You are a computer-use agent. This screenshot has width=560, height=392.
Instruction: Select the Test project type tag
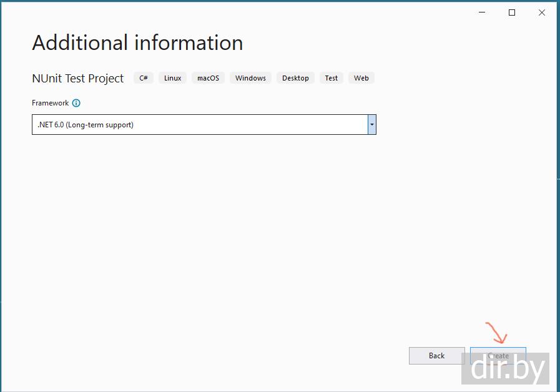[x=332, y=78]
